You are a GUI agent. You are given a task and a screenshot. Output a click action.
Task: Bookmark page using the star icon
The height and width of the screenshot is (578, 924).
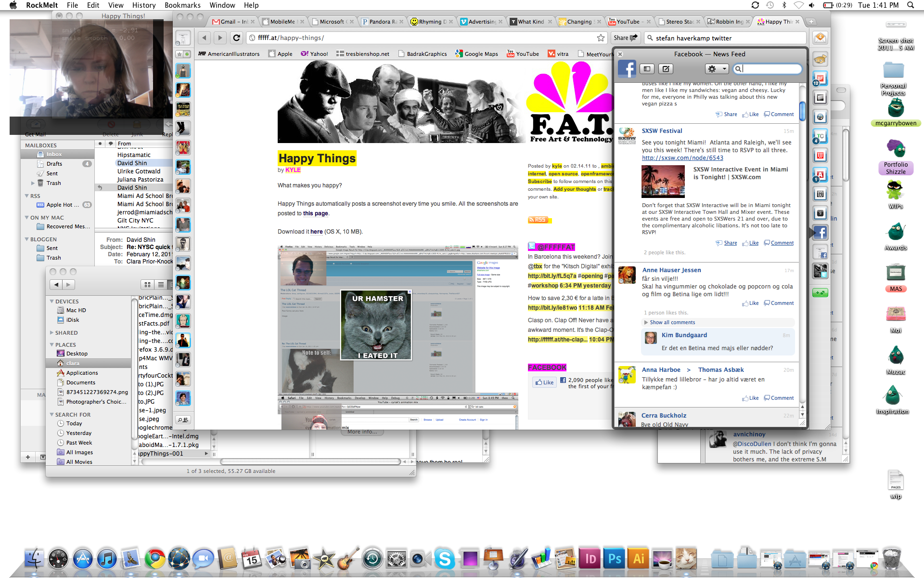[601, 38]
